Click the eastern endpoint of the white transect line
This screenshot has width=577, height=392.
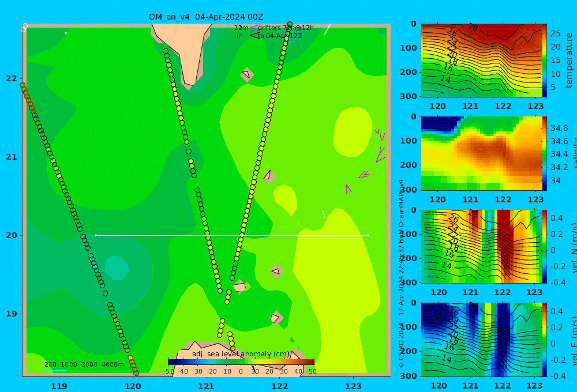pyautogui.click(x=368, y=235)
